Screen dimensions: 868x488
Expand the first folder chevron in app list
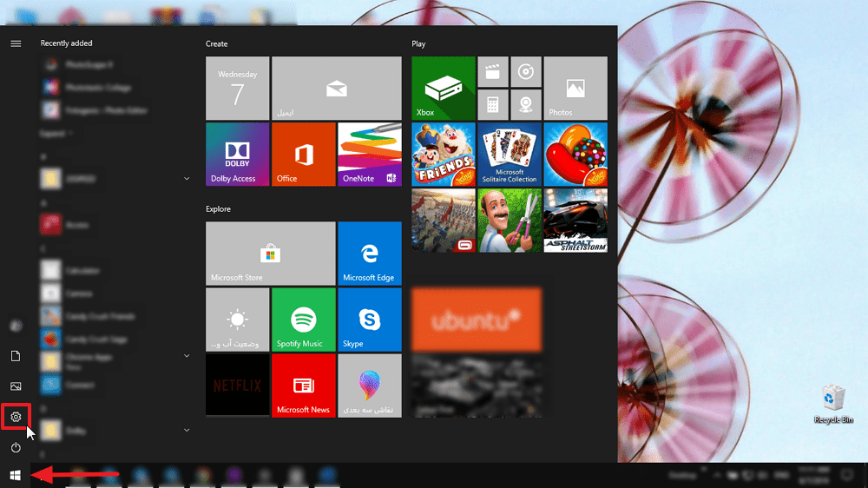[x=187, y=178]
